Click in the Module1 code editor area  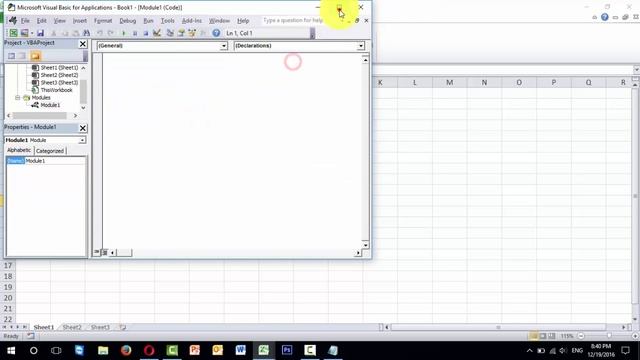(232, 150)
